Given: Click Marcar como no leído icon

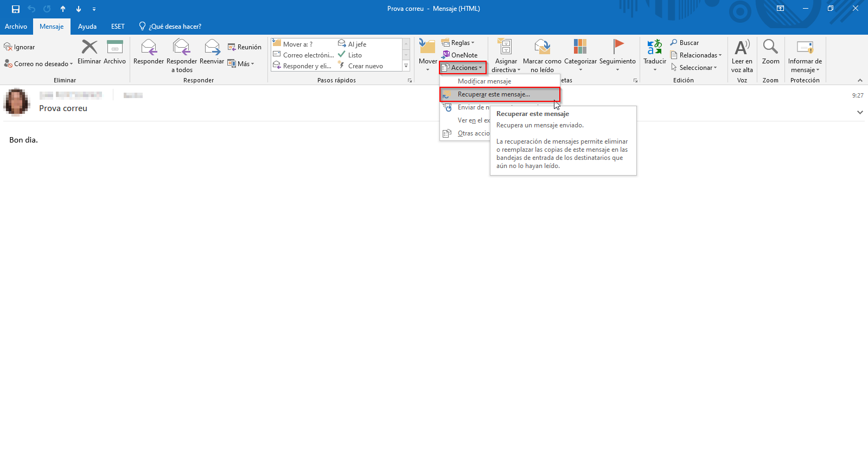Looking at the screenshot, I should coord(542,48).
